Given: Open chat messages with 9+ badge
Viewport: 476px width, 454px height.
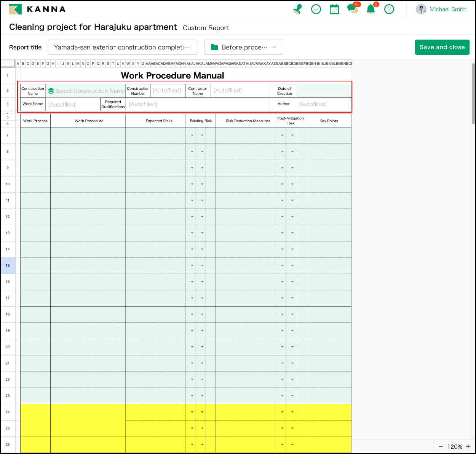Looking at the screenshot, I should 352,9.
